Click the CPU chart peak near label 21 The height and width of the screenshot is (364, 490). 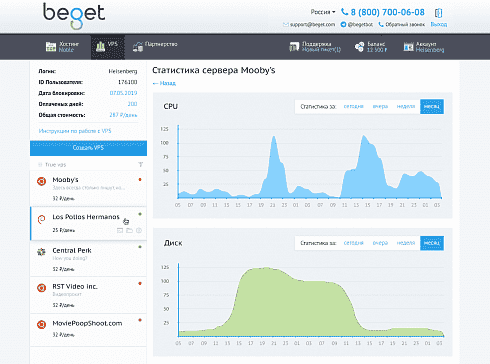point(273,136)
